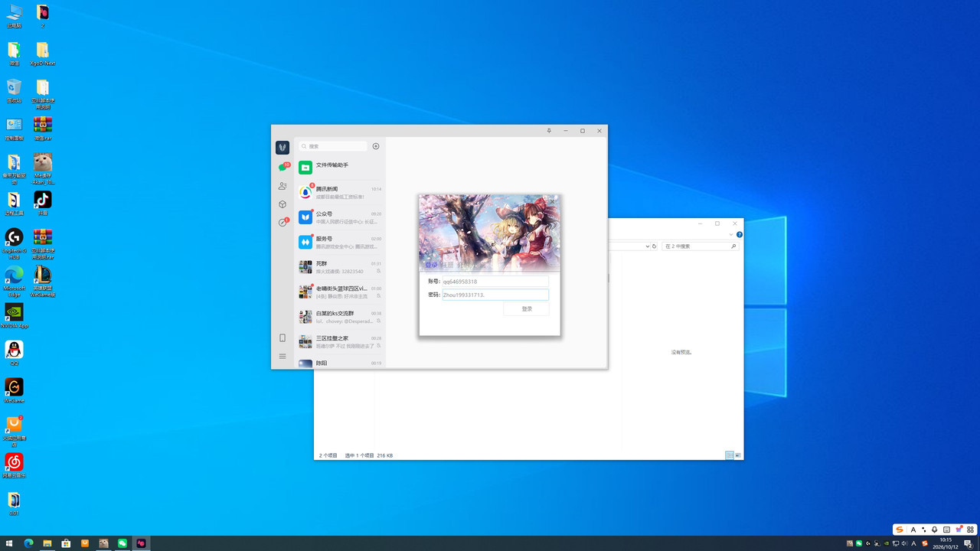Screen dimensions: 980x551
Task: Select the NVIDIA App desktop icon
Action: 14,316
